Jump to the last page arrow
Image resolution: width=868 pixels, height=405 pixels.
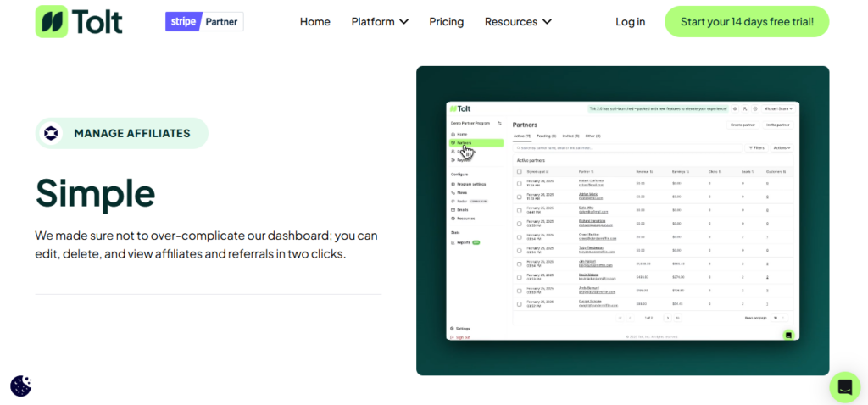point(677,318)
